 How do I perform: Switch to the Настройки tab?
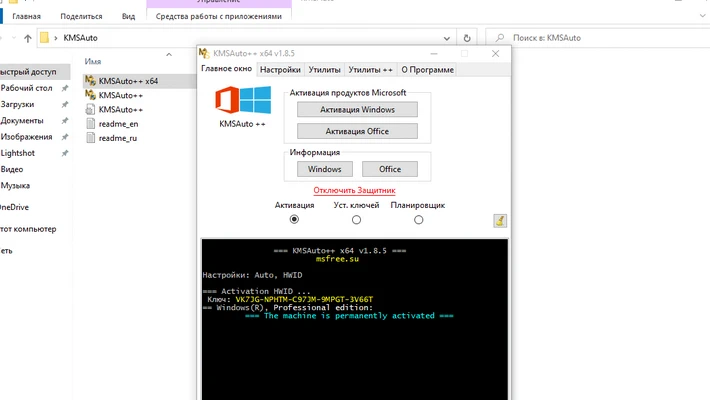[280, 70]
